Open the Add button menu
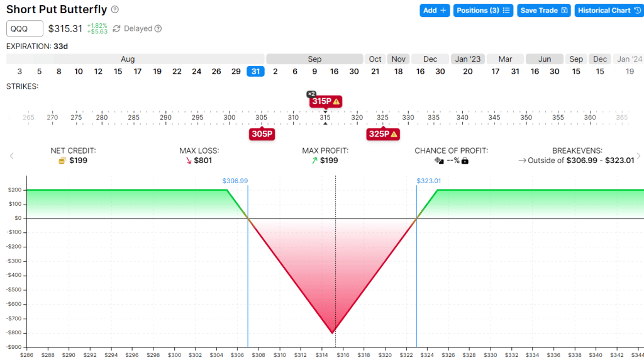Viewport: 644px width, 362px height. click(435, 10)
